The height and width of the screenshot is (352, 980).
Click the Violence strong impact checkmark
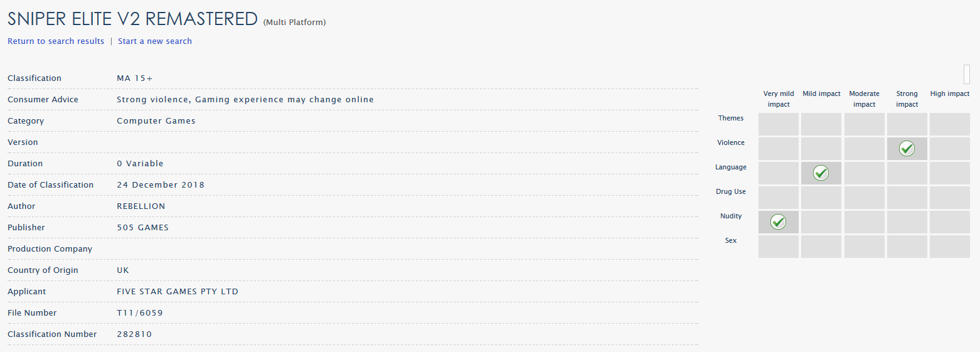click(x=907, y=148)
